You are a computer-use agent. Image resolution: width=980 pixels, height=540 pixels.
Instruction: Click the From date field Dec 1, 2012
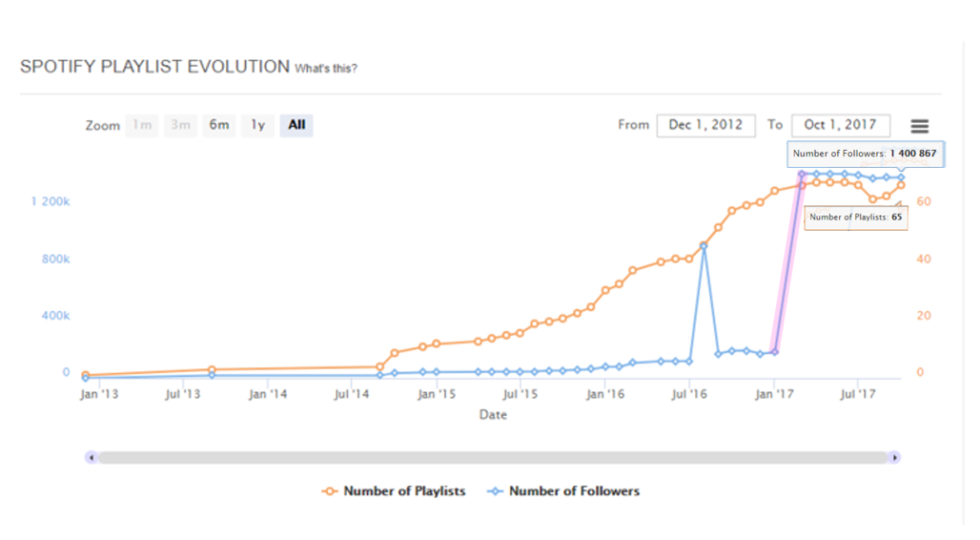pyautogui.click(x=705, y=125)
